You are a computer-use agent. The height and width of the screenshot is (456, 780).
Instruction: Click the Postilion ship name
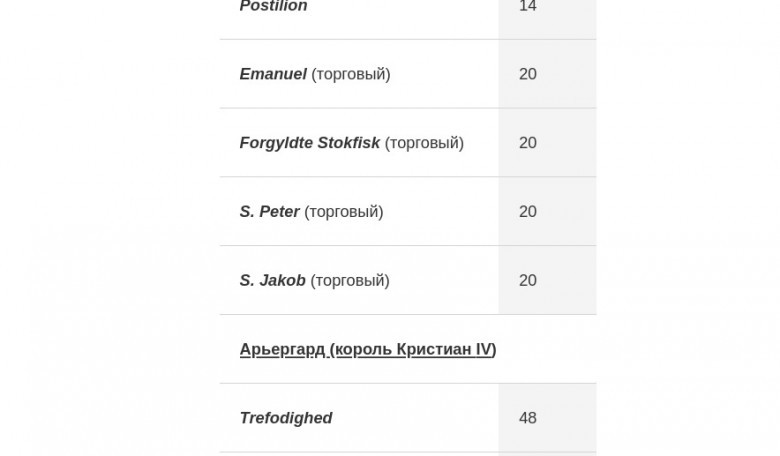click(273, 6)
